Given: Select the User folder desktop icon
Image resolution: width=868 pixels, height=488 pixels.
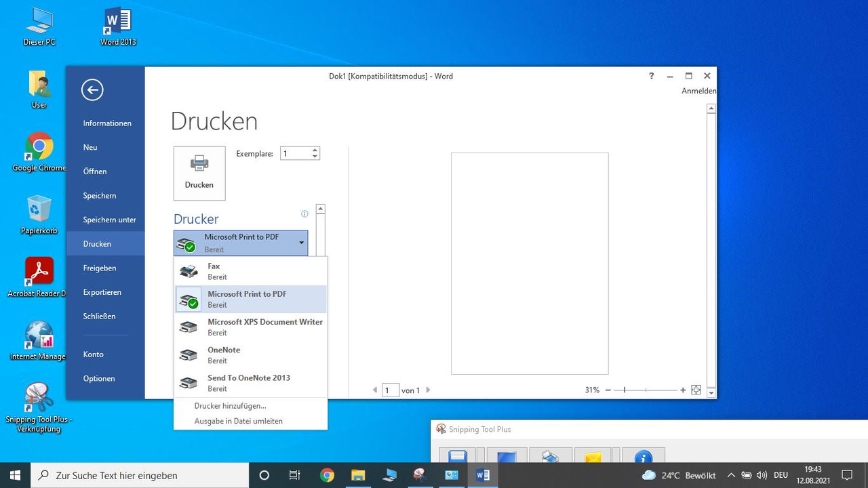Looking at the screenshot, I should pos(39,89).
